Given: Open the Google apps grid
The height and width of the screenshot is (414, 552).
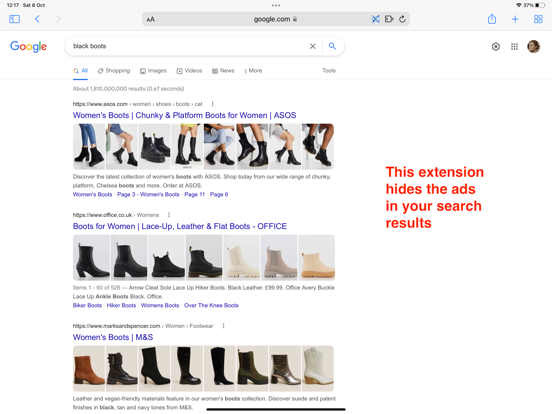Looking at the screenshot, I should pos(514,46).
